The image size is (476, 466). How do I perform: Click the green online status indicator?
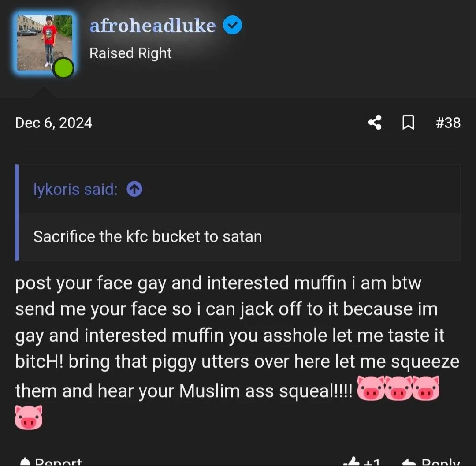point(63,68)
